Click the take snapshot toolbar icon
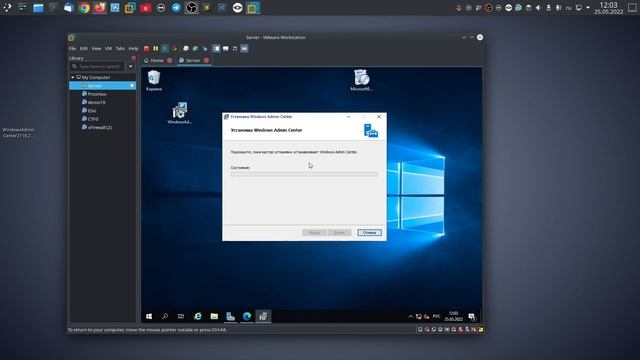The image size is (640, 360). (186, 49)
